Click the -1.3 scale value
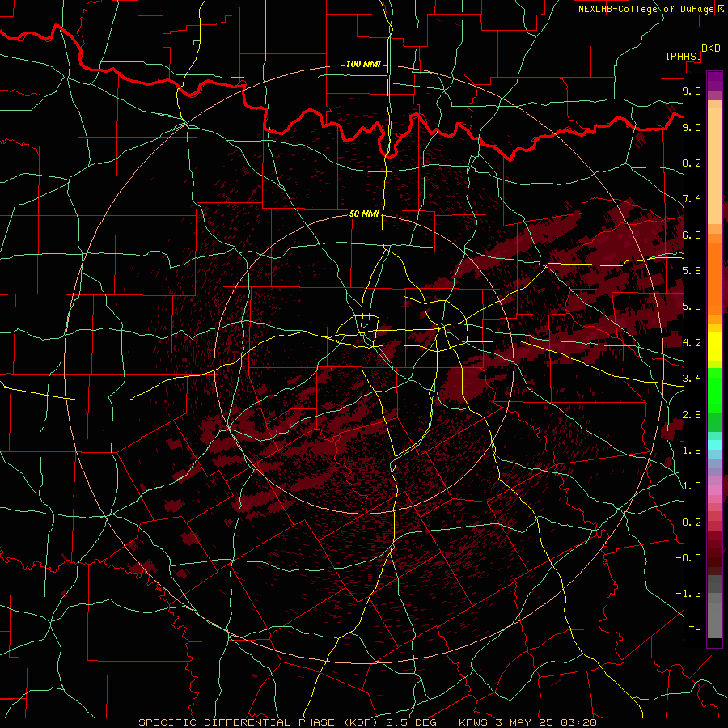The width and height of the screenshot is (728, 728). [688, 594]
